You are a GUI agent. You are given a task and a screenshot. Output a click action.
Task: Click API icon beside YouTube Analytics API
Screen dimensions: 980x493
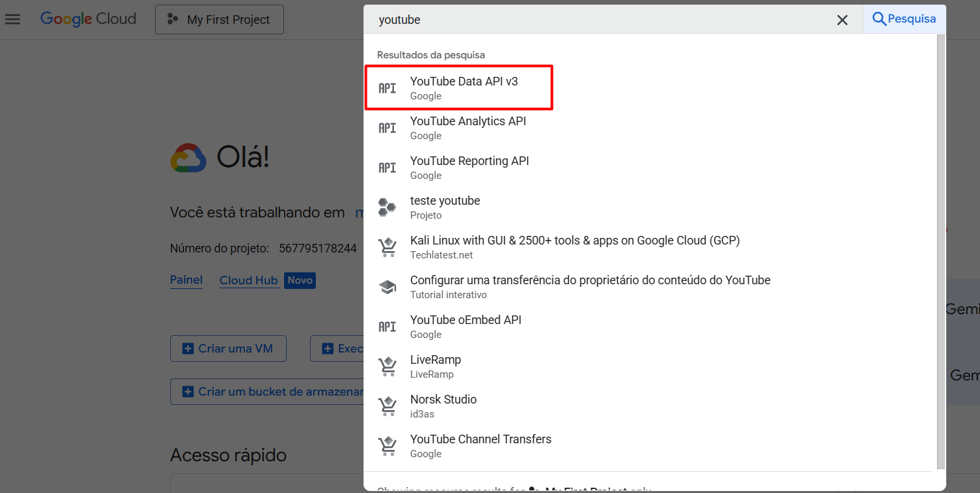point(387,128)
